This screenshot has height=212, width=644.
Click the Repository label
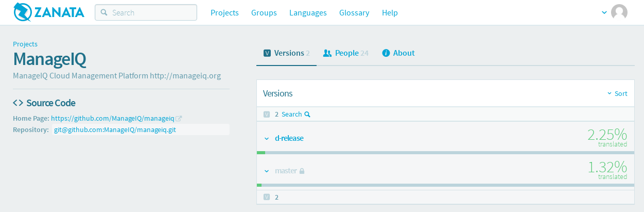[x=31, y=129]
